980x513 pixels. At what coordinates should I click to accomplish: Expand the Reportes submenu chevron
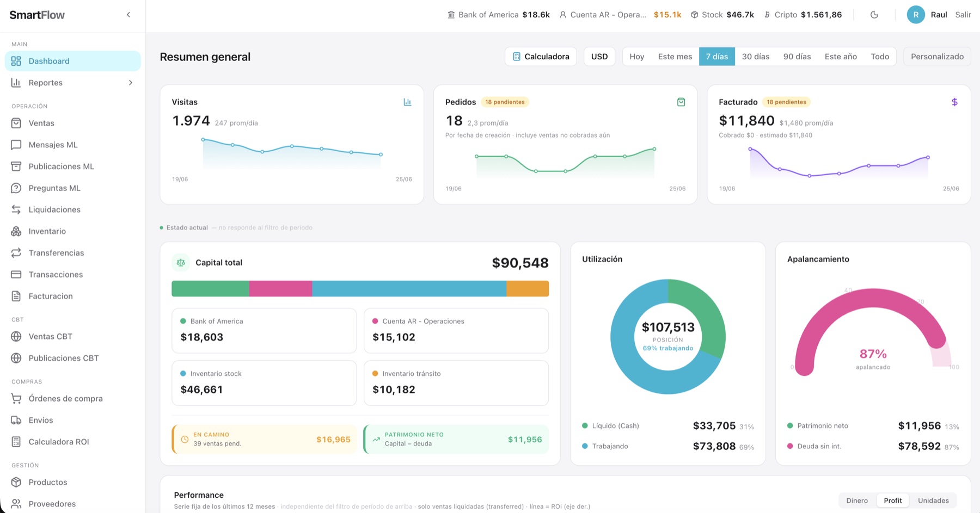click(x=131, y=83)
